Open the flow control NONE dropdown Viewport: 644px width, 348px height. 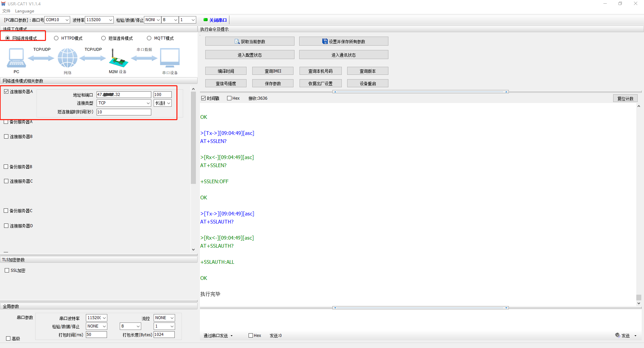pyautogui.click(x=172, y=318)
